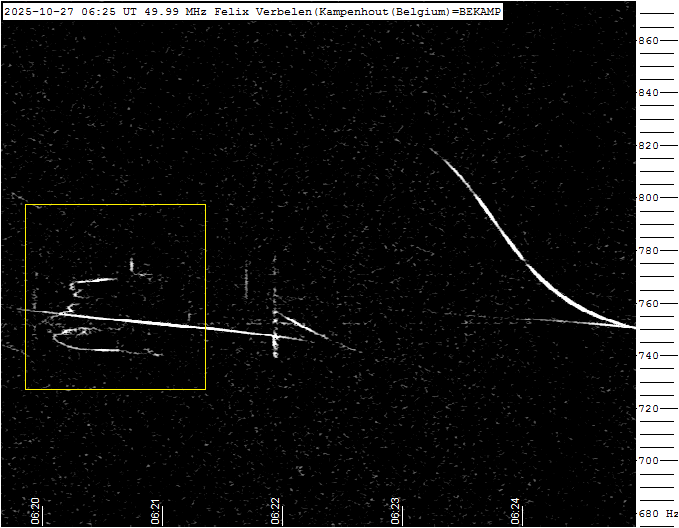Click the 780 frequency scale label
The image size is (679, 528).
click(x=649, y=251)
